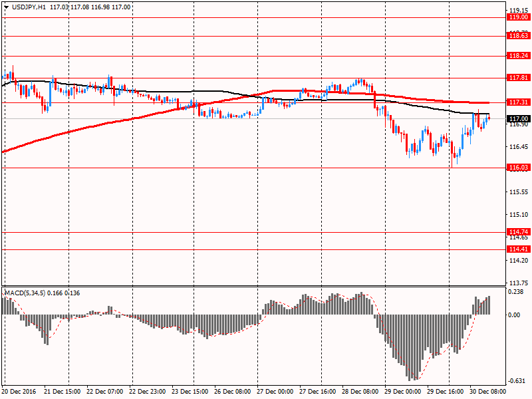Click the MACD(5,34,5) indicator label
This screenshot has height=399, width=532.
point(27,293)
